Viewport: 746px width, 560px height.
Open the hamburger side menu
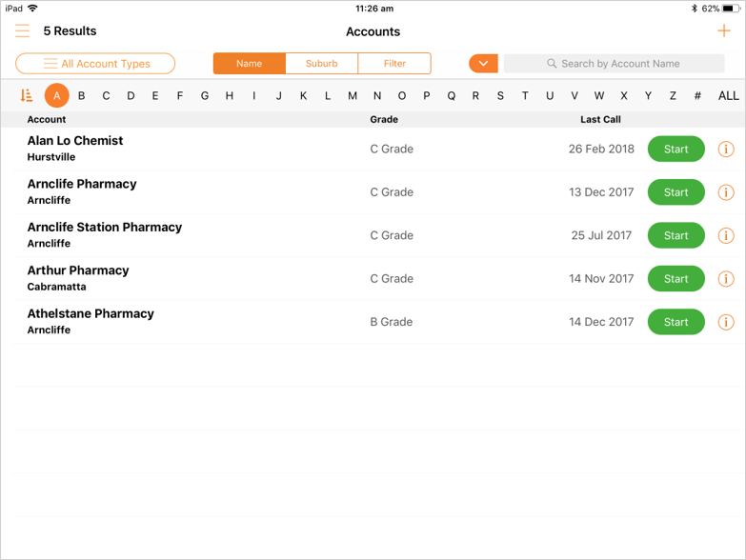tap(22, 30)
